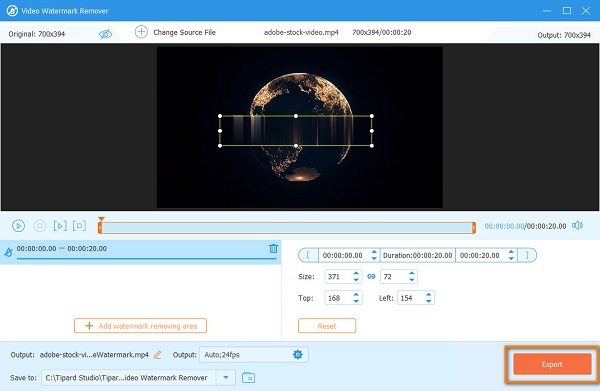
Task: Click Add watermark removing area
Action: tap(140, 326)
